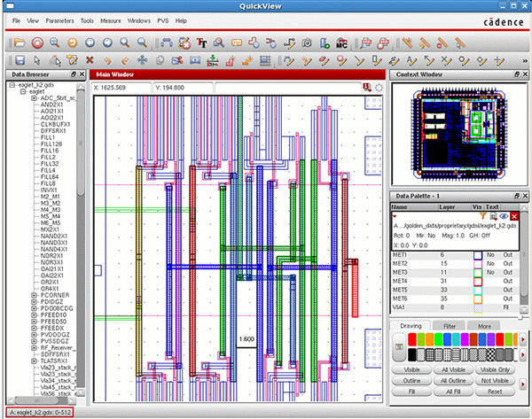Expand the ADC_5bit cell node

[x=34, y=98]
